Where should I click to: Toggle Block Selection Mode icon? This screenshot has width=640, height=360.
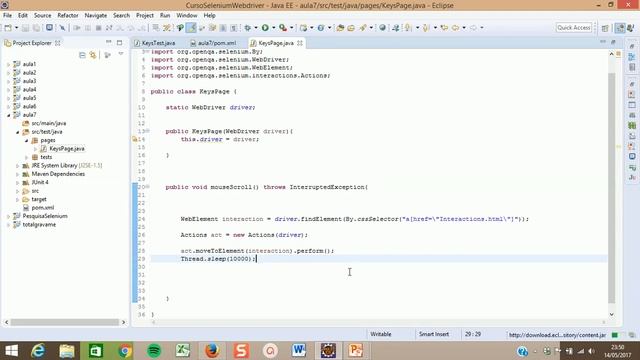click(223, 28)
